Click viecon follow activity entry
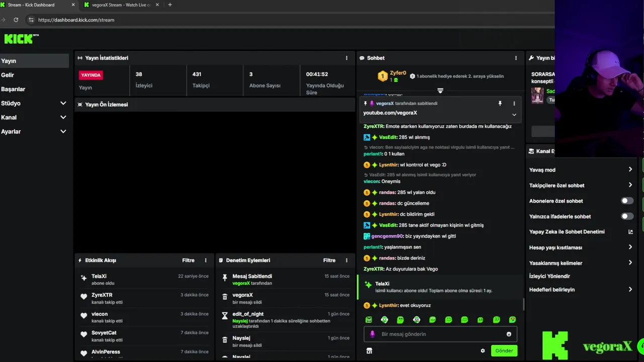Viewport: 644px width, 362px height. [x=144, y=317]
